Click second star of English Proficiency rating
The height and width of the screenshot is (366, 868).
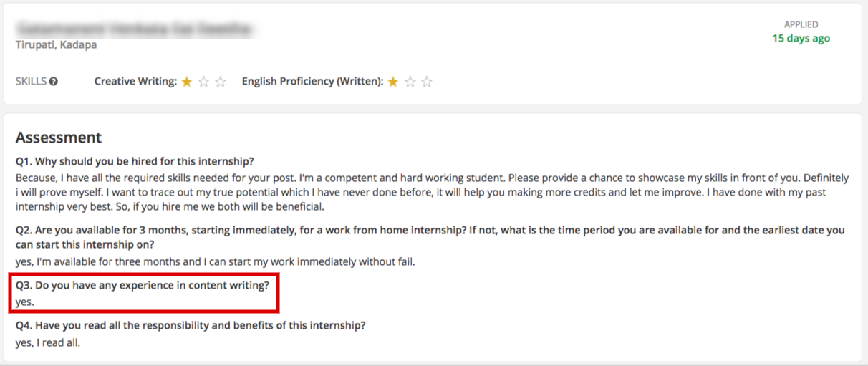click(410, 82)
